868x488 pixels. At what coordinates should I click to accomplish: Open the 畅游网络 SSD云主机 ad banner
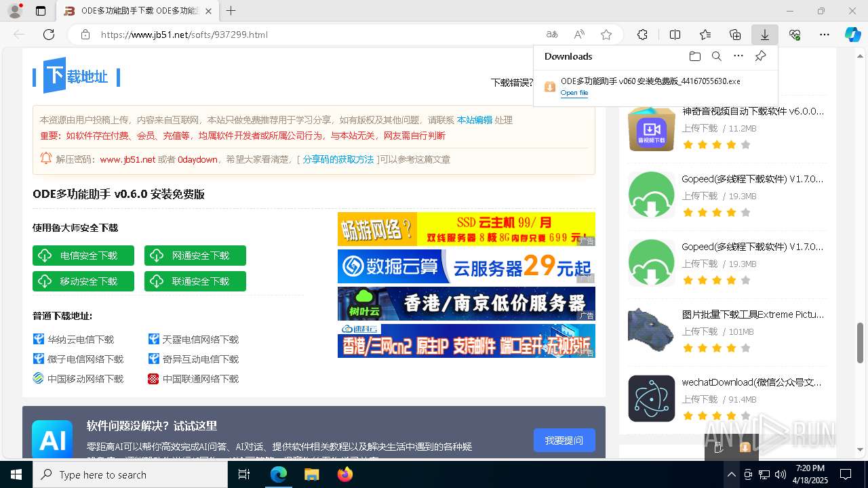tap(467, 229)
